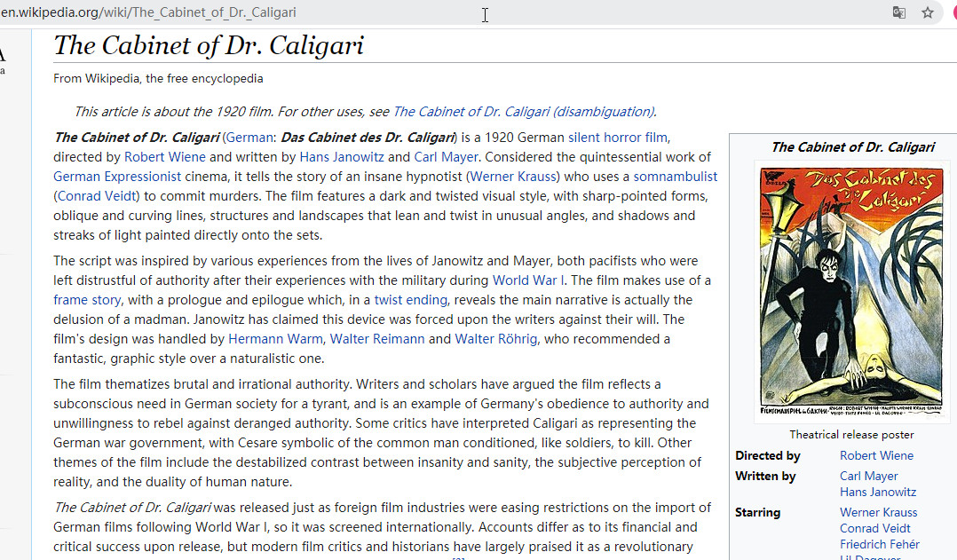The height and width of the screenshot is (560, 957).
Task: Click 'From Wikipedia, the free encyclopedia' text
Action: 158,79
